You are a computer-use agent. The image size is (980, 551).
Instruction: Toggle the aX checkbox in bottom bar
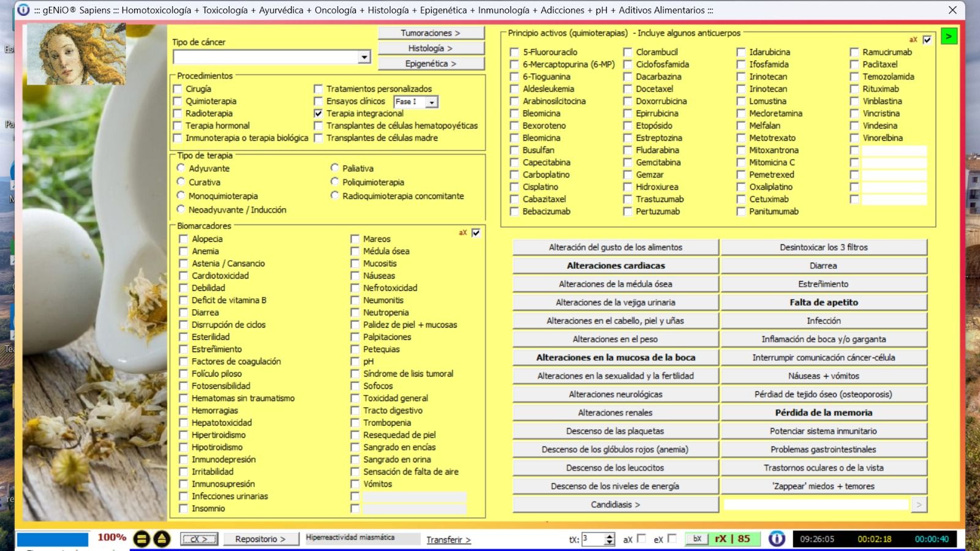point(641,539)
